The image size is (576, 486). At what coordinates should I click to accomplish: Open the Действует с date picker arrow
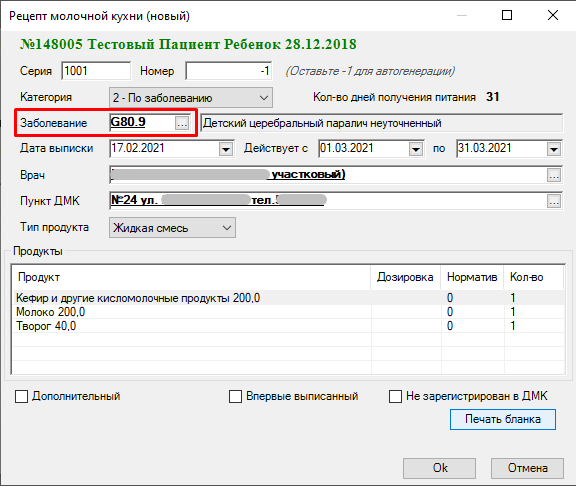pos(416,149)
